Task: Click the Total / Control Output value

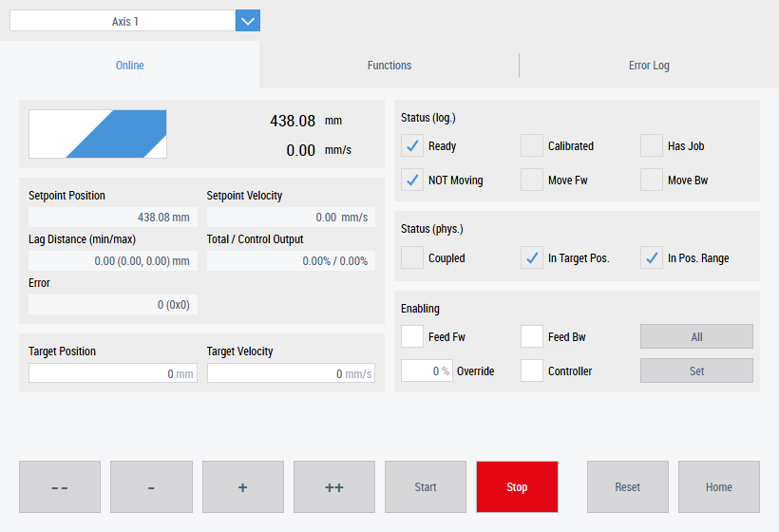Action: coord(291,261)
